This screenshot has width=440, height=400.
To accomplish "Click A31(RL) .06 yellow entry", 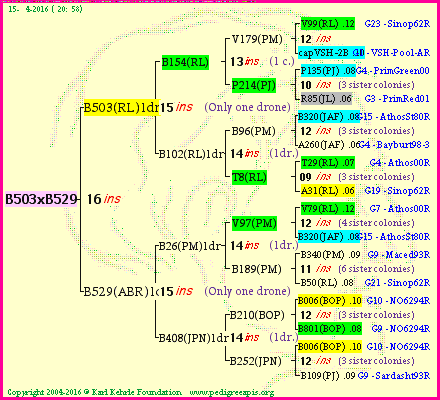I will (x=328, y=191).
